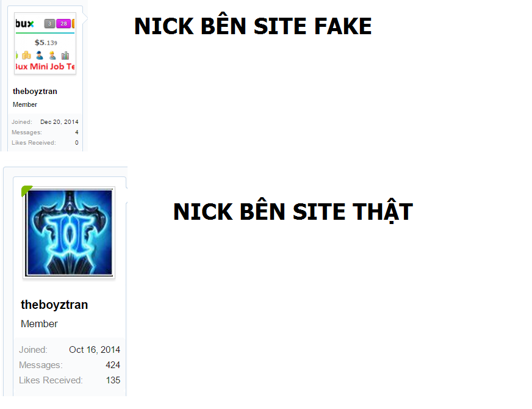Click the green online indicator corner on avatar
This screenshot has height=409, width=532.
pos(26,190)
